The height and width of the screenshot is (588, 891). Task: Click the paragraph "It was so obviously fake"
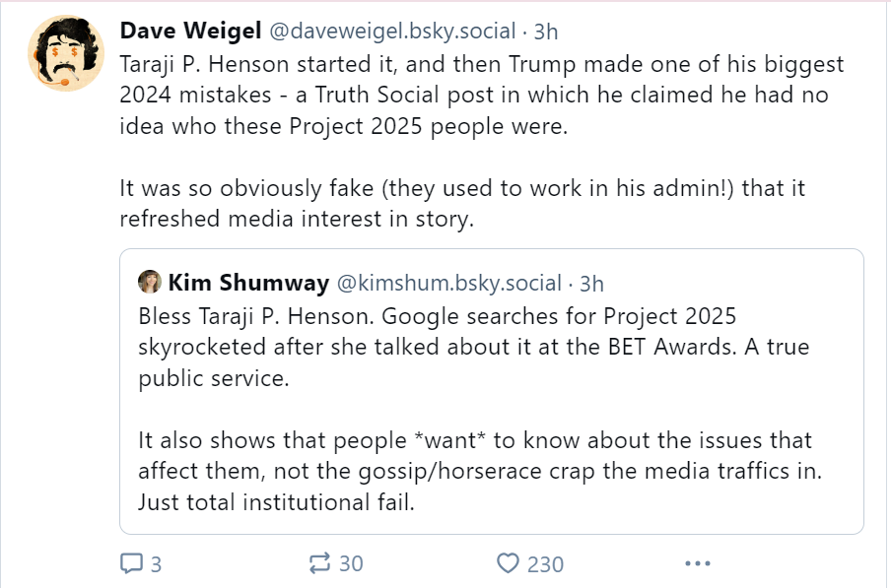click(462, 203)
